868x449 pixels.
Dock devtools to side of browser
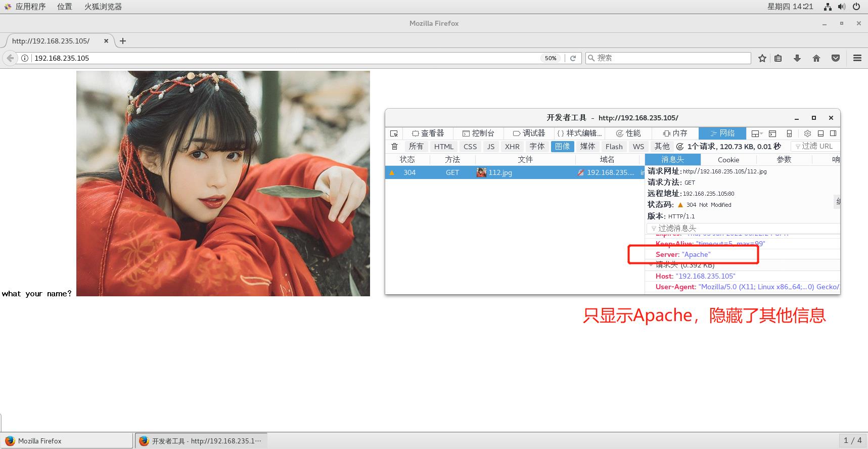point(833,133)
